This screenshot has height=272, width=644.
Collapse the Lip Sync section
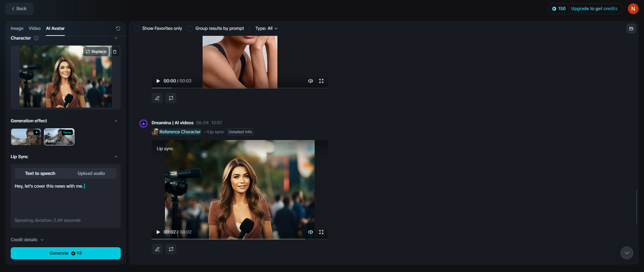(116, 157)
